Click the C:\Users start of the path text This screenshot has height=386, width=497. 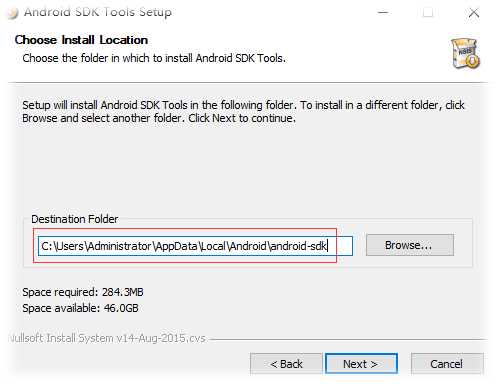point(63,246)
